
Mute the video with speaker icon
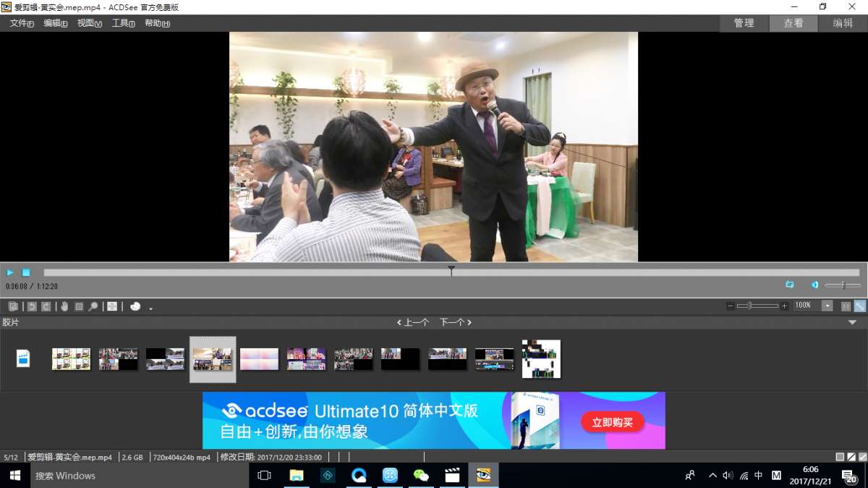click(814, 285)
